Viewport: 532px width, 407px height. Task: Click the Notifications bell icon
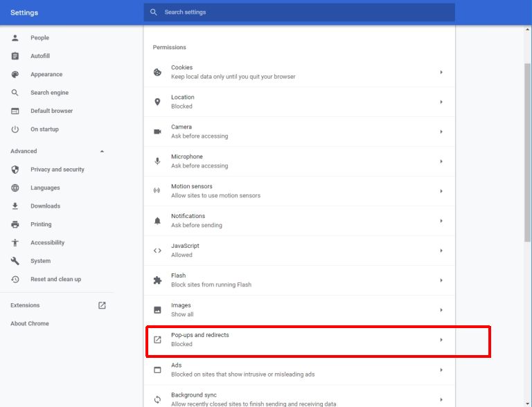(x=157, y=221)
